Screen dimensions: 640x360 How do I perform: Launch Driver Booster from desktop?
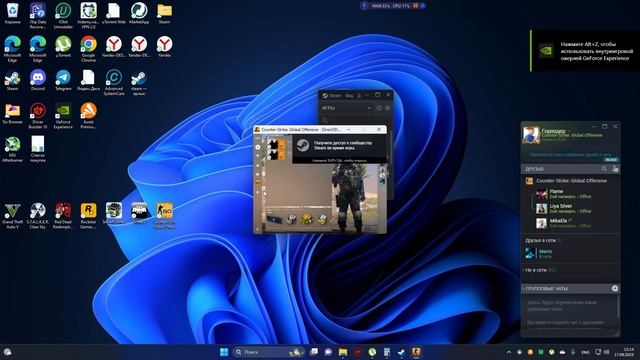38,116
